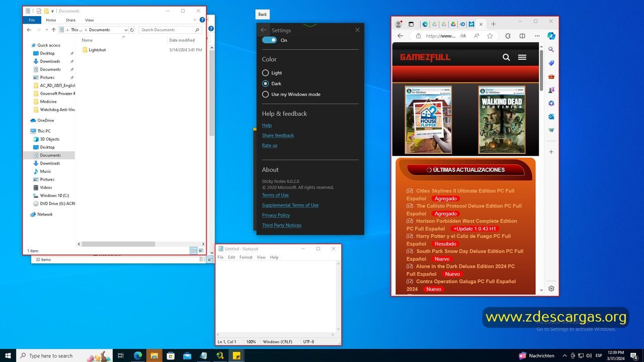
Task: Click Rate us link
Action: click(270, 145)
